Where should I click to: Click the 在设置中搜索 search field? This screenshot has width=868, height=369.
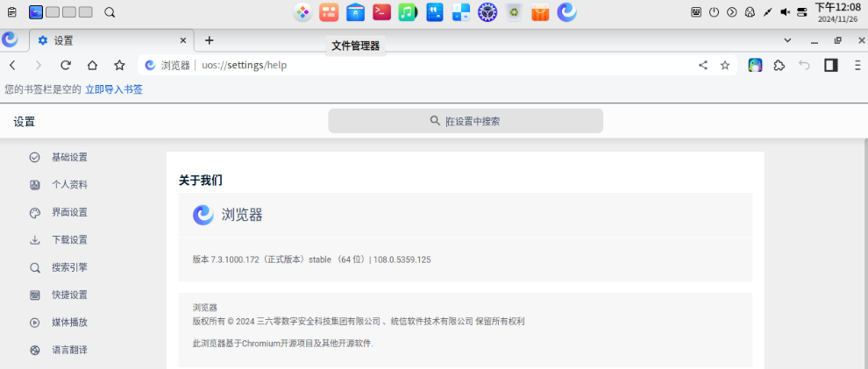[x=466, y=121]
